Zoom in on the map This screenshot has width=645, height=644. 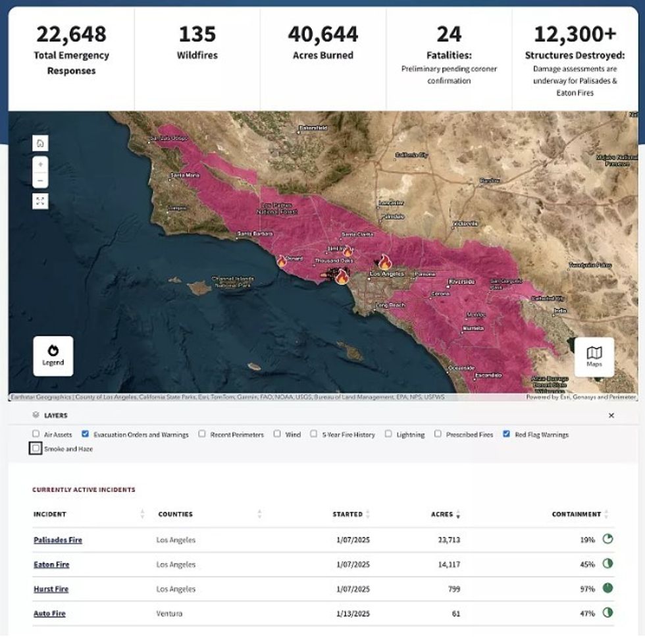[x=40, y=165]
